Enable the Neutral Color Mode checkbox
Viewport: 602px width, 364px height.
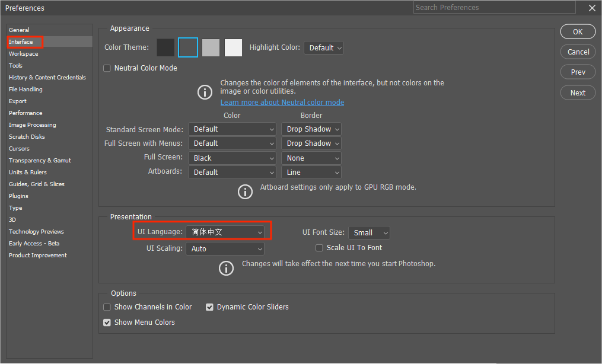tap(107, 68)
